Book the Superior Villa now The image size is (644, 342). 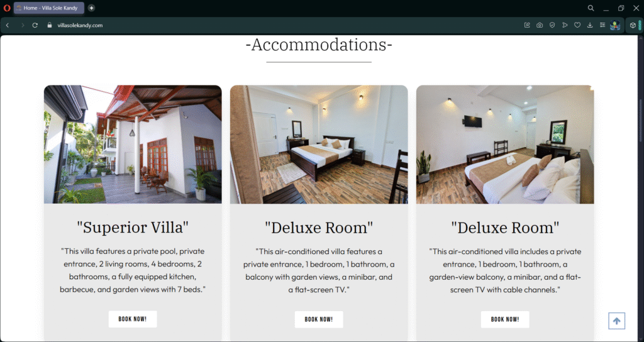[x=133, y=319]
